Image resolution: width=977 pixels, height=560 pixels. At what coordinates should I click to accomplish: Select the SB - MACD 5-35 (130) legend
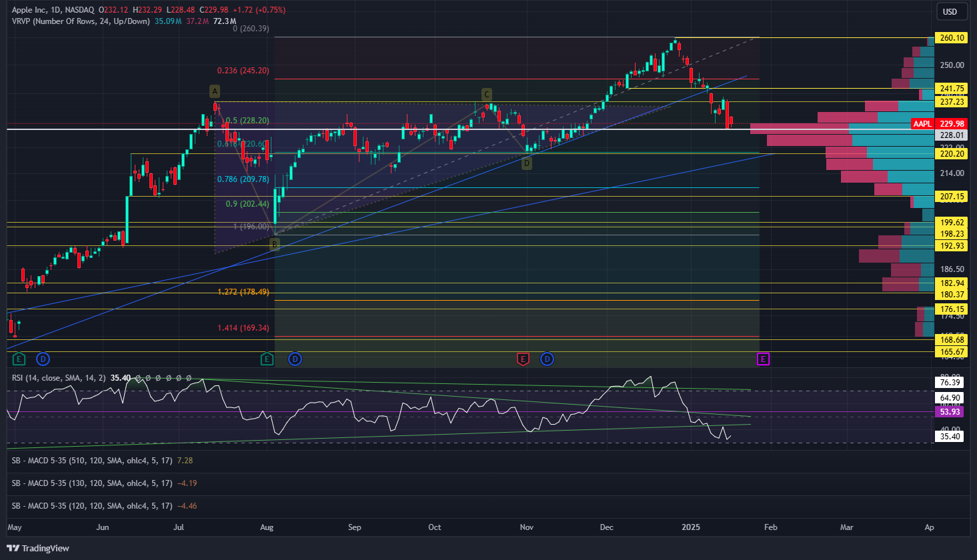(x=92, y=483)
